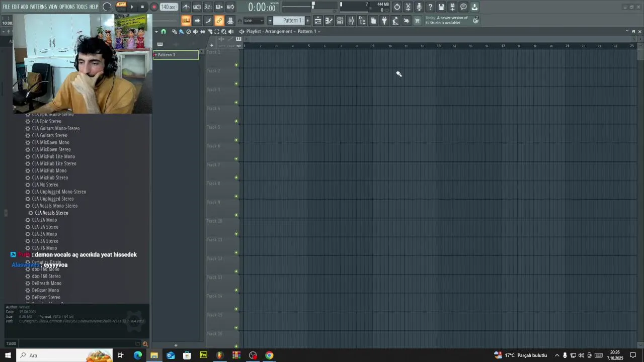The width and height of the screenshot is (644, 362).
Task: Open the chat speech bubble icon
Action: click(x=463, y=7)
